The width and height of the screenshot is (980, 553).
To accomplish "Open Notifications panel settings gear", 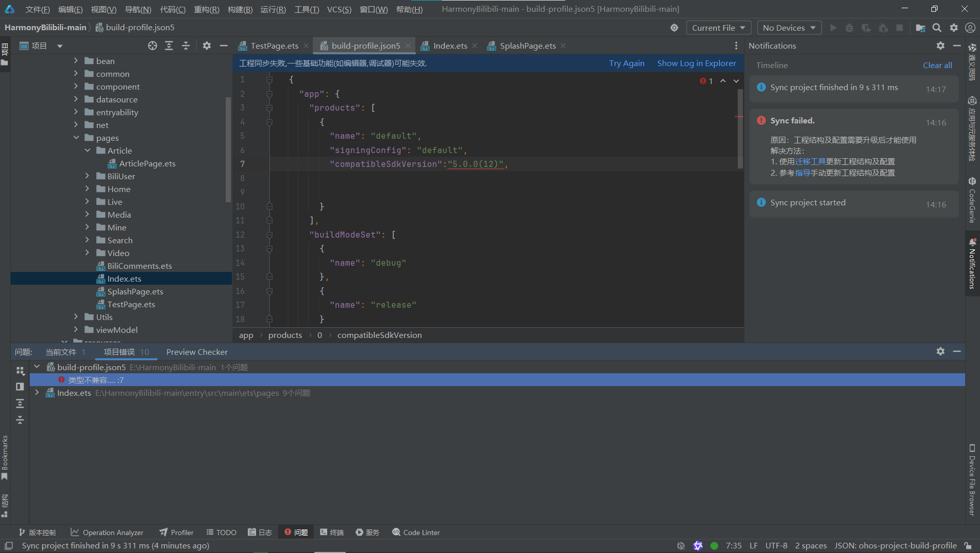I will 941,46.
